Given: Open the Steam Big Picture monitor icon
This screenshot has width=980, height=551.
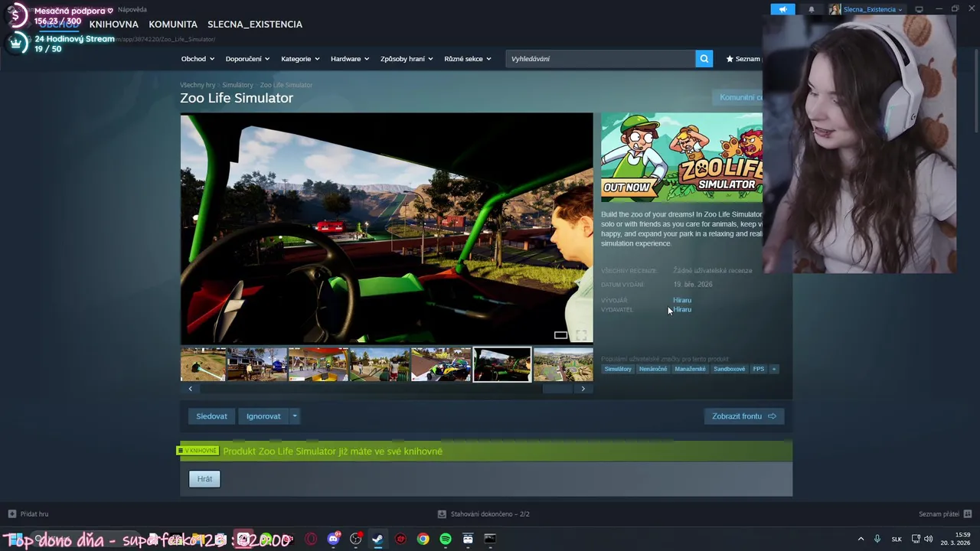Looking at the screenshot, I should (920, 9).
